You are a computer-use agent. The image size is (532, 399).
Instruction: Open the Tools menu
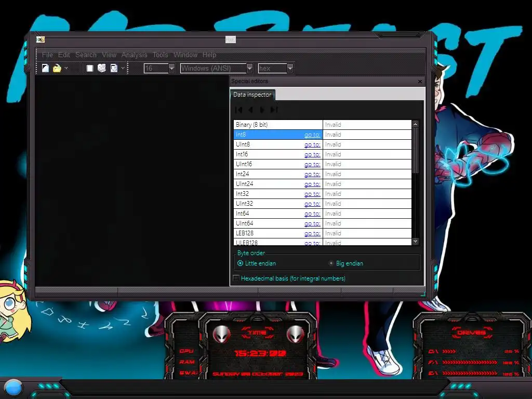point(160,55)
